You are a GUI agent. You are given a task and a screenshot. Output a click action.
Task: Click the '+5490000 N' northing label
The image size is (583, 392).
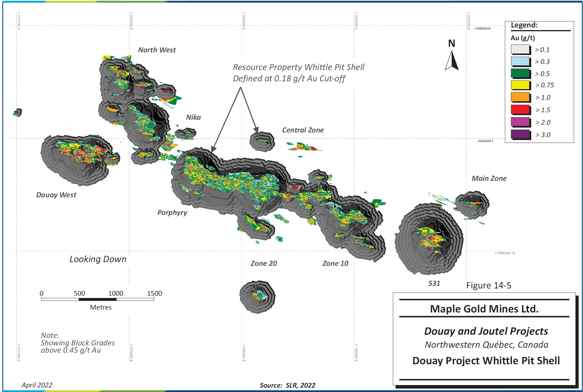pyautogui.click(x=505, y=253)
